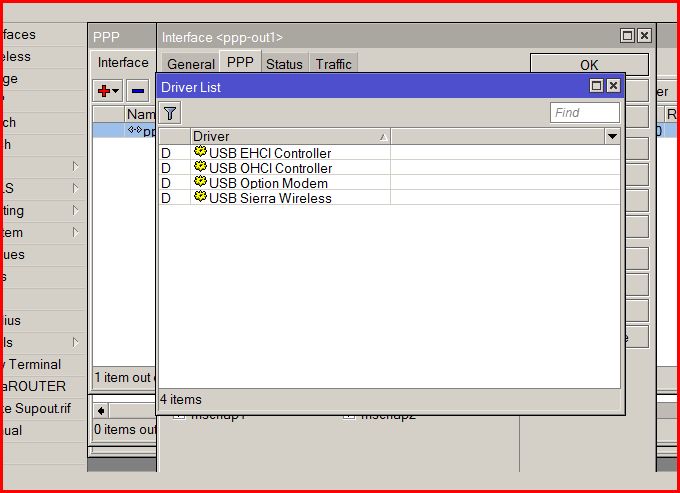Image resolution: width=680 pixels, height=493 pixels.
Task: Switch to the Traffic tab
Action: pos(333,64)
